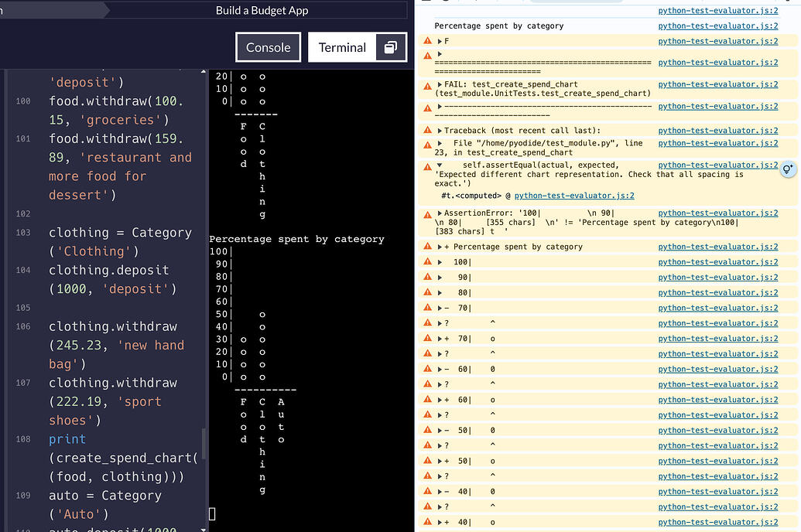The image size is (801, 532).
Task: Click the code editor vertical scrollbar thumb
Action: click(x=204, y=443)
